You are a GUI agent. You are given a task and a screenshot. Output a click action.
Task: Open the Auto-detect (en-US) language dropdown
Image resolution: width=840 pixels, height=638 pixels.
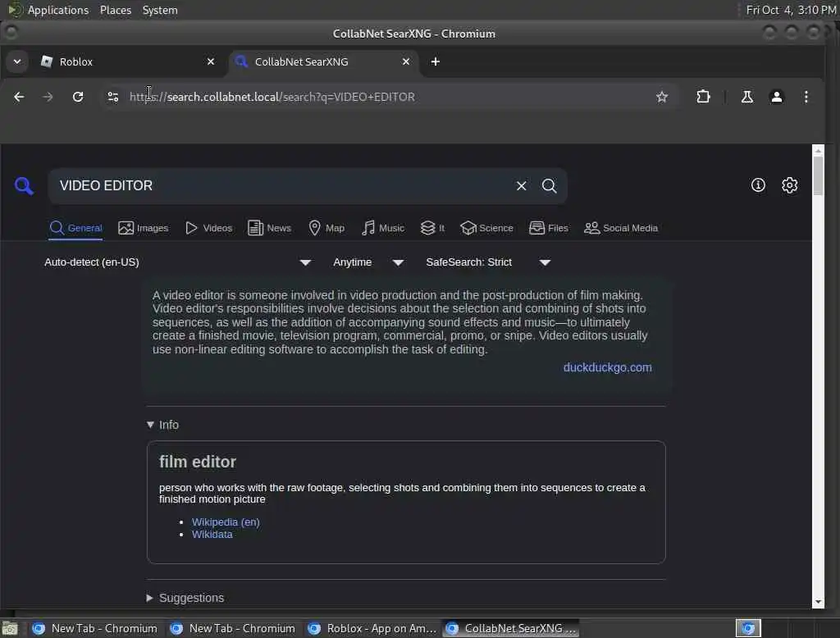[x=178, y=262]
